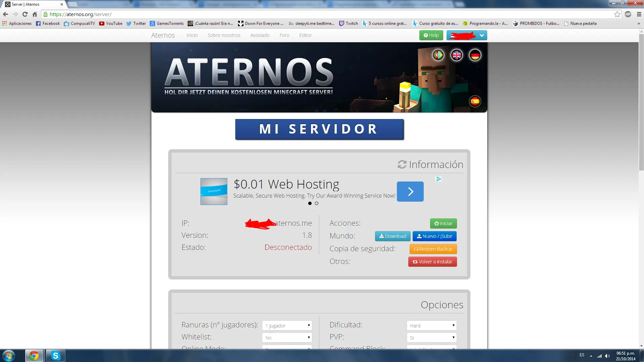Click the Volver a instalar button
The image size is (644, 362).
pos(432,262)
